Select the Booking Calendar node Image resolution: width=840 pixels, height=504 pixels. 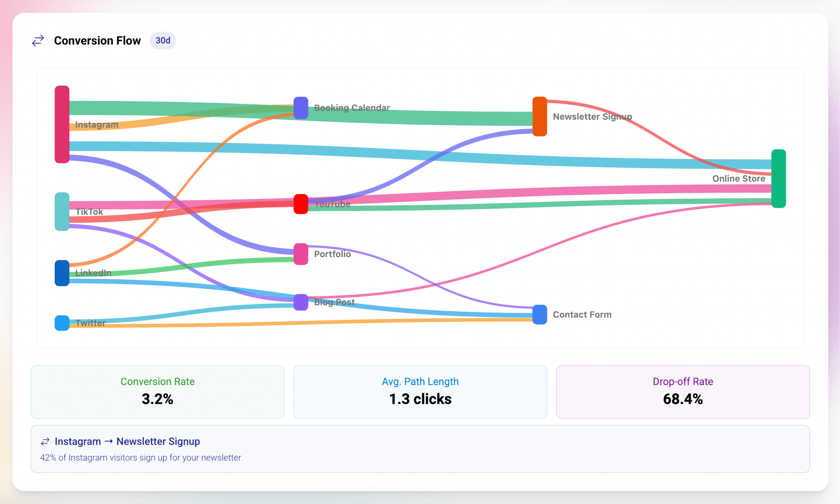pyautogui.click(x=301, y=108)
